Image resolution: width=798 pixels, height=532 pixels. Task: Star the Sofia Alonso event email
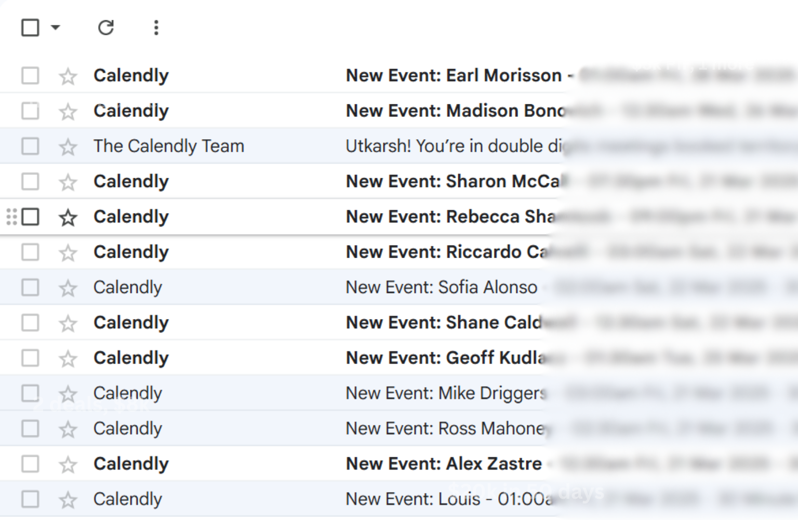click(68, 288)
